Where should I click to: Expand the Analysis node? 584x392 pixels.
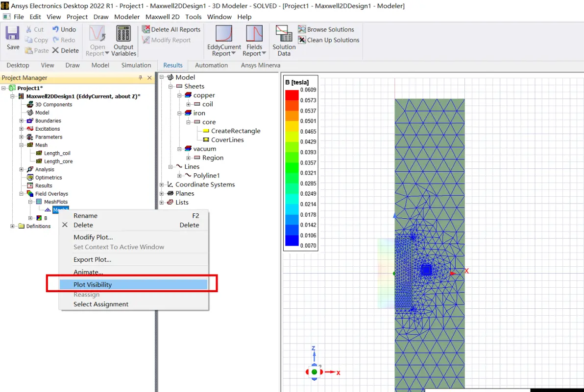22,169
